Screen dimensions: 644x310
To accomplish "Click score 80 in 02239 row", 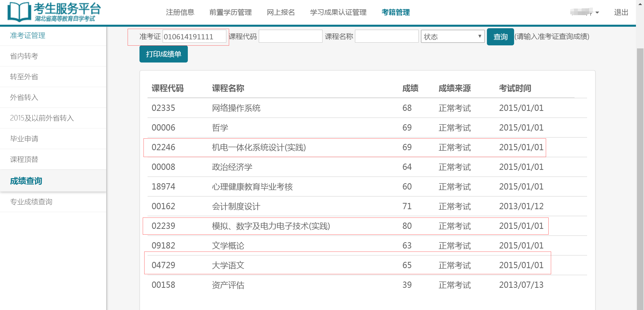I will click(x=407, y=226).
